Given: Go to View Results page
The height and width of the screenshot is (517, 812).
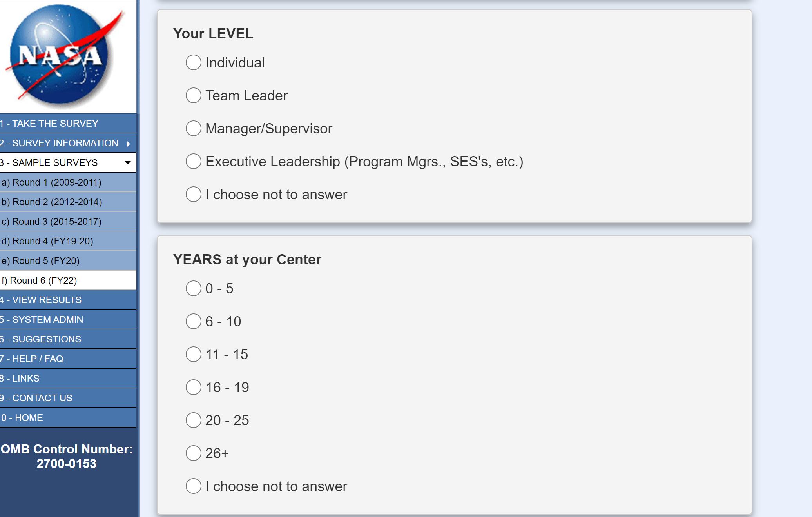Looking at the screenshot, I should click(x=47, y=300).
